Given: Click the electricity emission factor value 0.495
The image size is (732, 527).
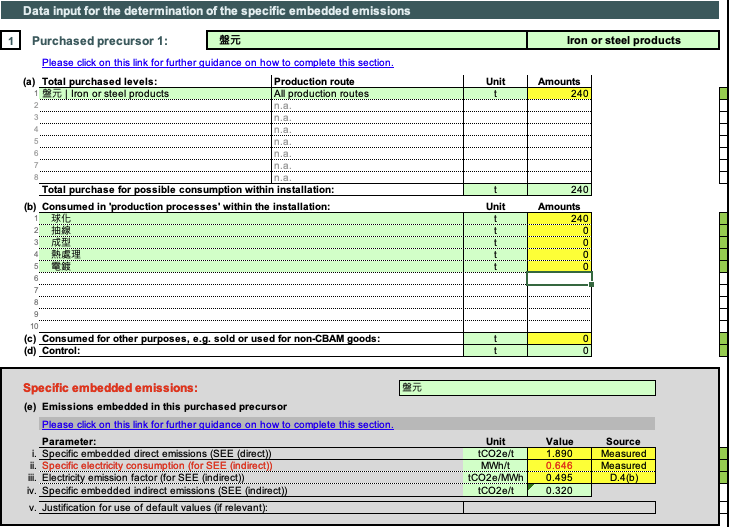Looking at the screenshot, I should [559, 478].
